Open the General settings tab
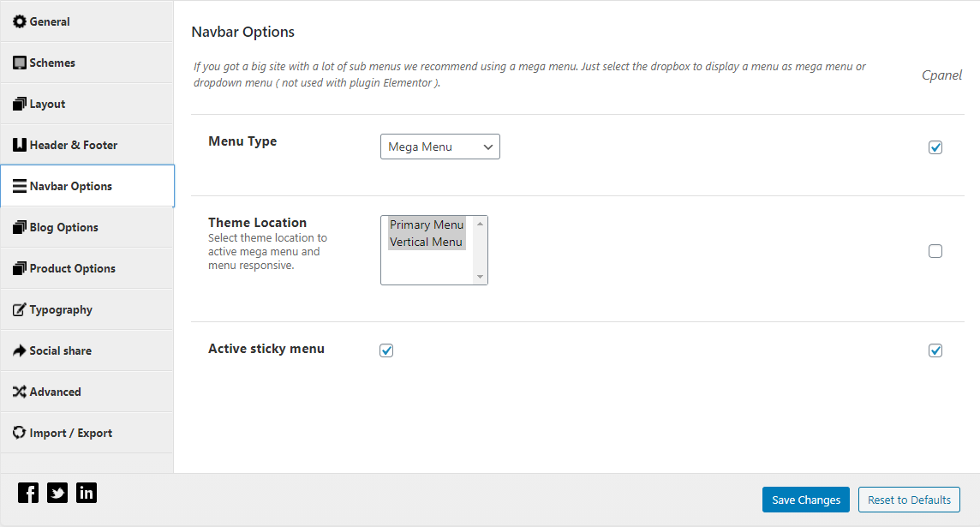The height and width of the screenshot is (527, 980). (x=87, y=21)
